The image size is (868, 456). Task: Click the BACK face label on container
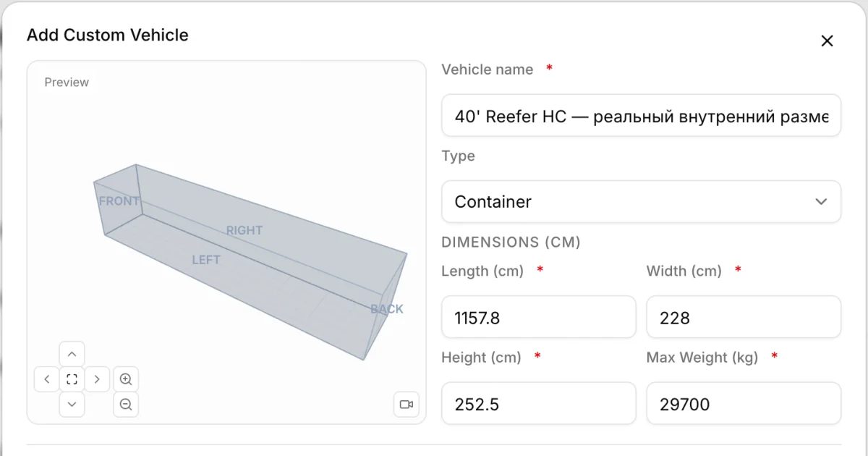point(387,309)
